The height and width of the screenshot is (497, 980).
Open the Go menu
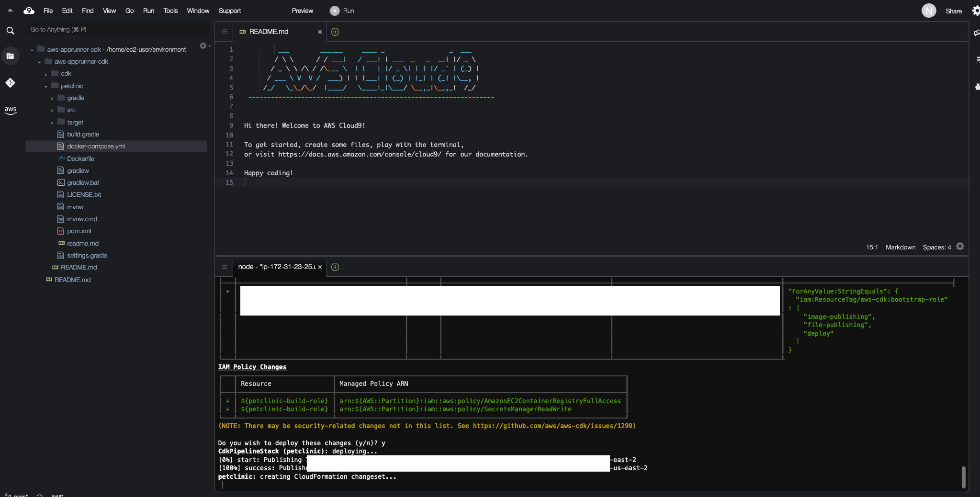pos(129,11)
